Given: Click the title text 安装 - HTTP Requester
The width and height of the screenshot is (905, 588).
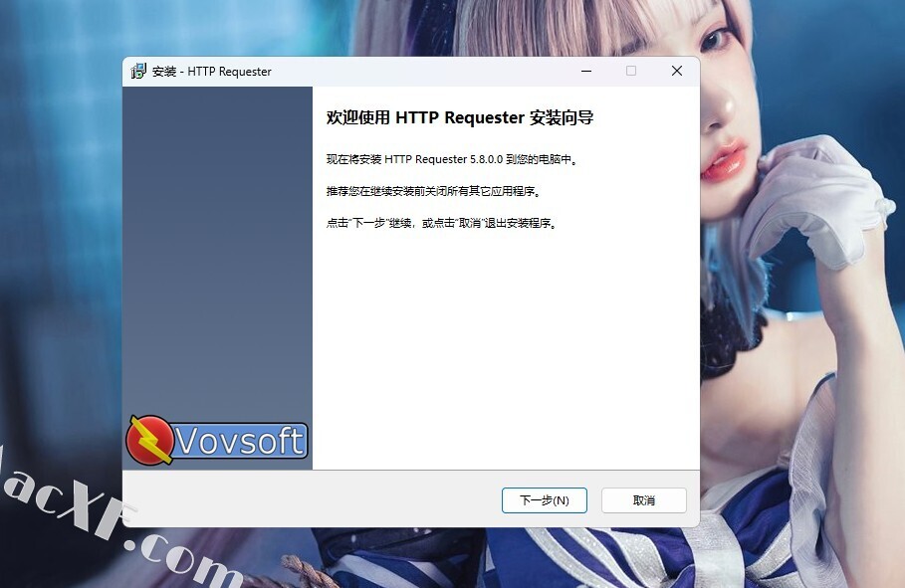Looking at the screenshot, I should pyautogui.click(x=212, y=72).
